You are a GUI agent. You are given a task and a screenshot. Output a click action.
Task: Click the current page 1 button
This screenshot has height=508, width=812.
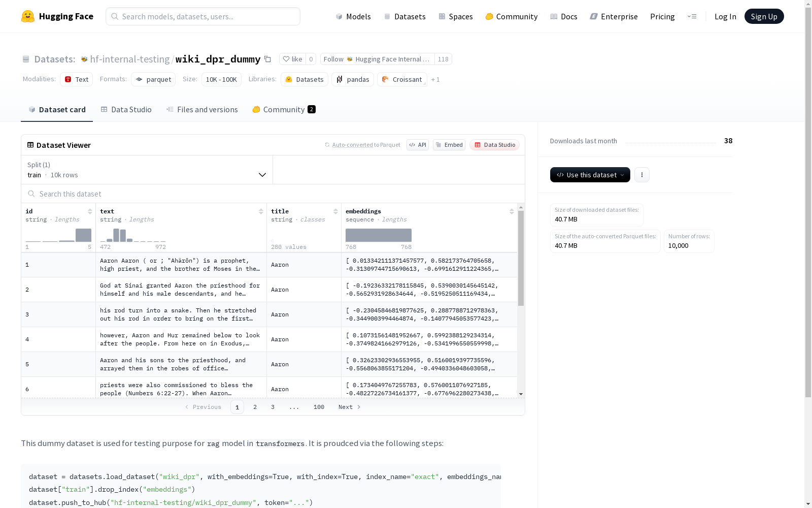tap(237, 407)
